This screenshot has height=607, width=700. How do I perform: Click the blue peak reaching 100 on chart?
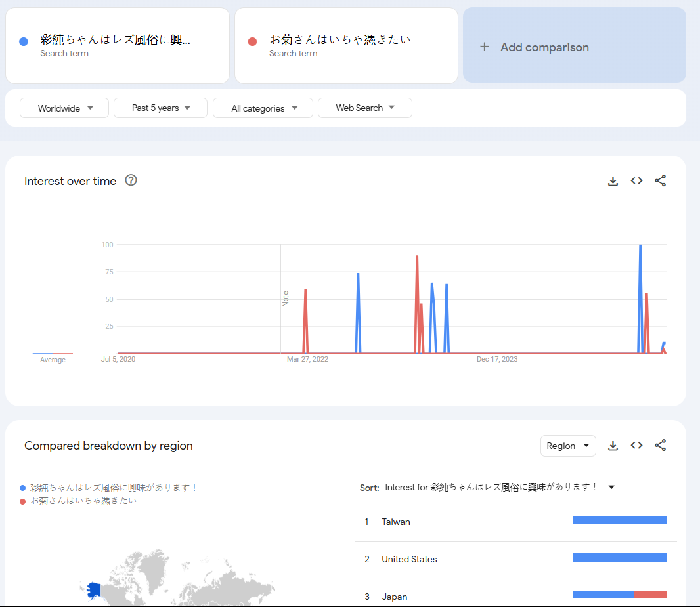[640, 245]
